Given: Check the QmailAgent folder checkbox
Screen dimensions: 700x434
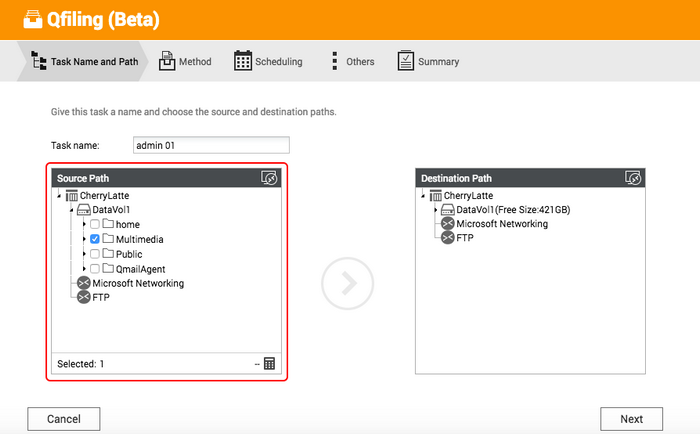Looking at the screenshot, I should click(x=95, y=269).
